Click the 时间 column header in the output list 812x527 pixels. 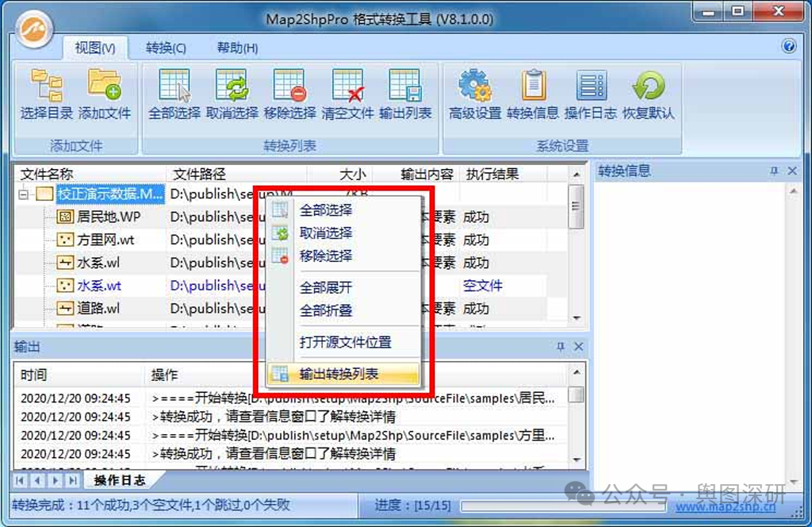coord(79,375)
